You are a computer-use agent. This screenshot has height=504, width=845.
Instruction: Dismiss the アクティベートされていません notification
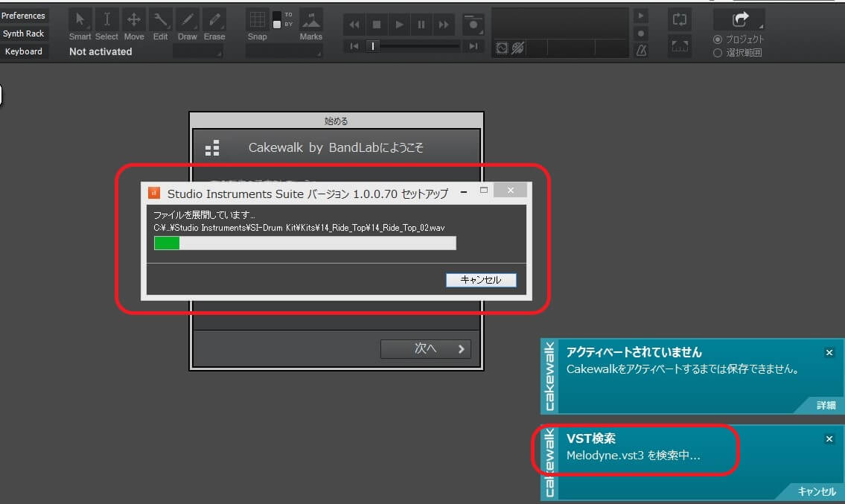(x=829, y=353)
